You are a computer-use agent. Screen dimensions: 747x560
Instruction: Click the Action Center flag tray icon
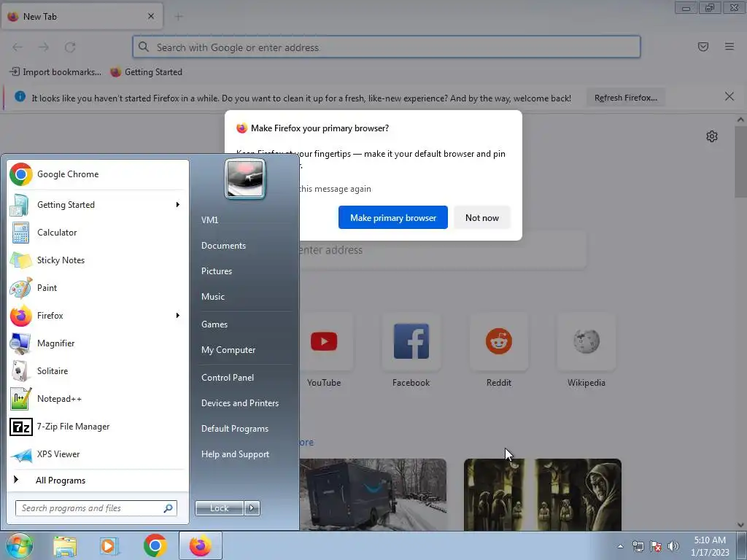pyautogui.click(x=656, y=546)
